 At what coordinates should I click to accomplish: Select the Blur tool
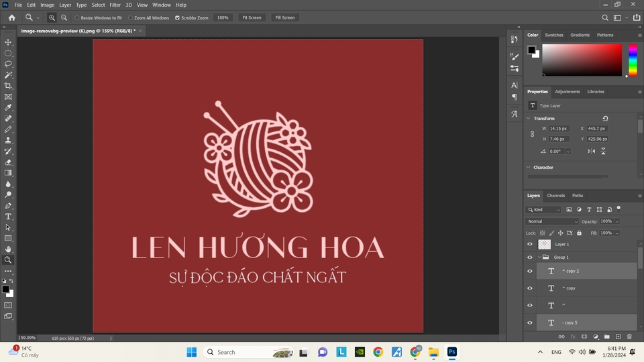click(8, 184)
